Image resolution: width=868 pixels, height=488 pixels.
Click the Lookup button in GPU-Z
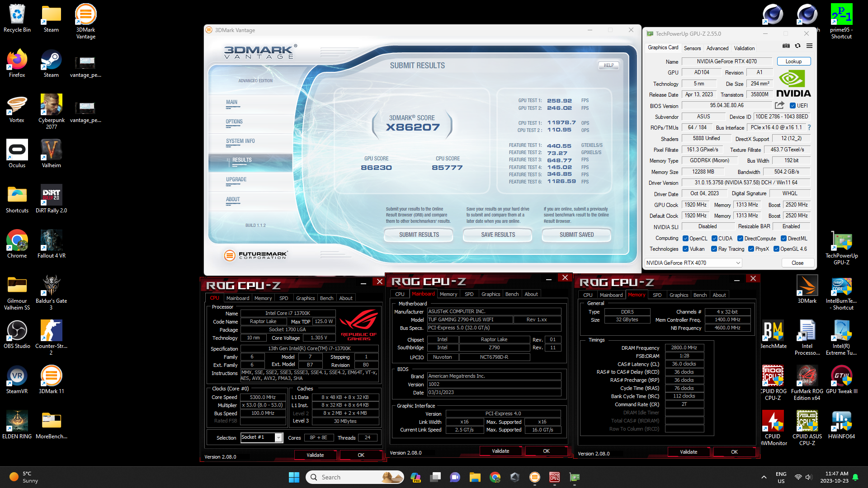(x=793, y=61)
